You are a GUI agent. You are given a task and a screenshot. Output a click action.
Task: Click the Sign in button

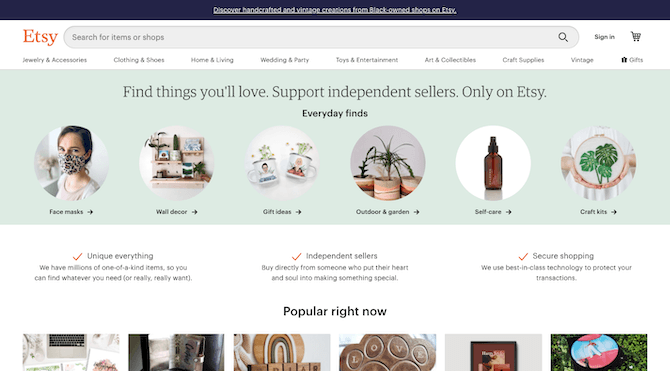pos(604,37)
